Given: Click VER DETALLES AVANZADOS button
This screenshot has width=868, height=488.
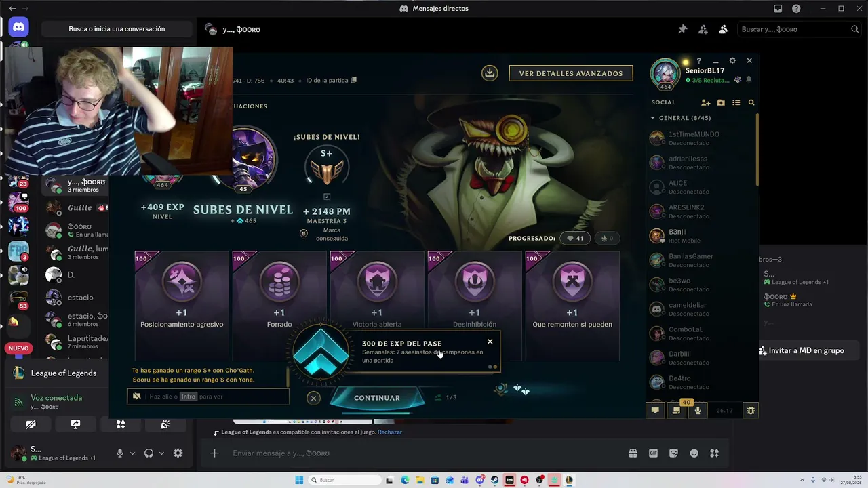Looking at the screenshot, I should point(571,73).
